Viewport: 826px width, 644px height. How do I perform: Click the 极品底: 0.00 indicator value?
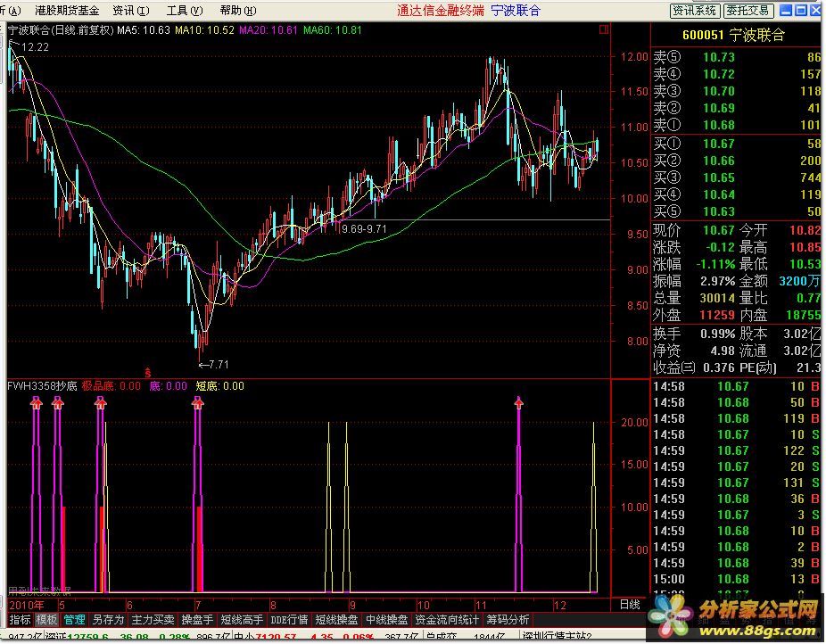coord(112,386)
